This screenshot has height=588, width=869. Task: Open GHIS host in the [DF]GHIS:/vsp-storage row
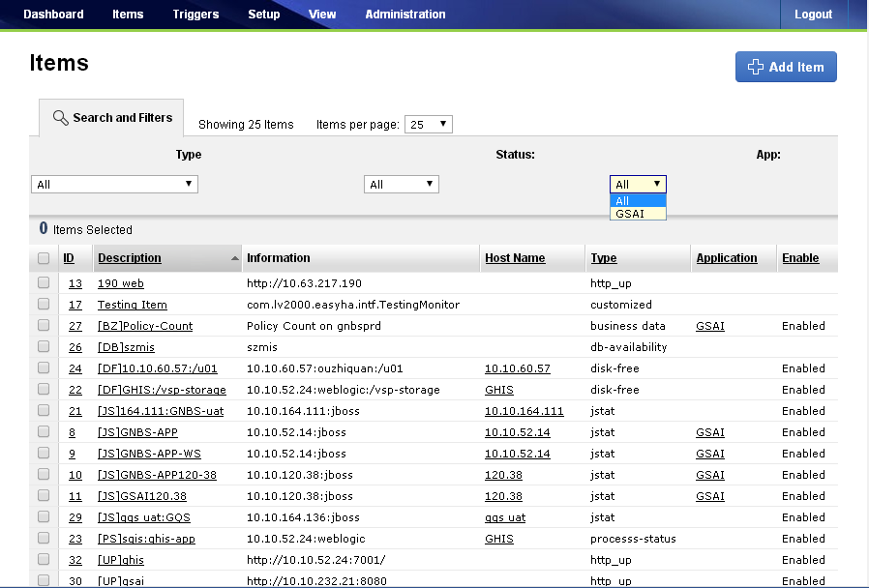click(x=499, y=390)
